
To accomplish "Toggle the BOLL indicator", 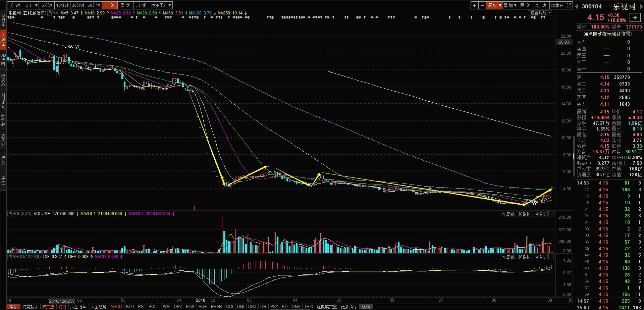I will (154, 307).
